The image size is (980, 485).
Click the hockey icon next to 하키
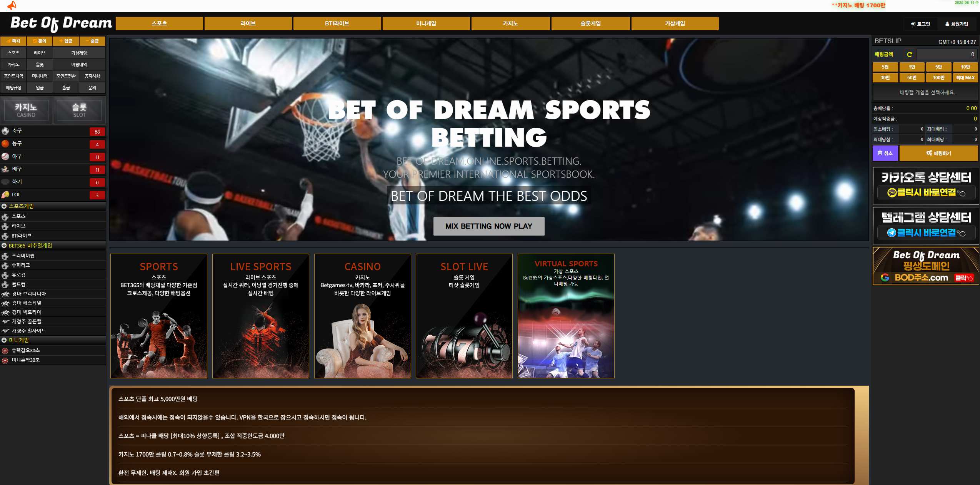tap(5, 182)
